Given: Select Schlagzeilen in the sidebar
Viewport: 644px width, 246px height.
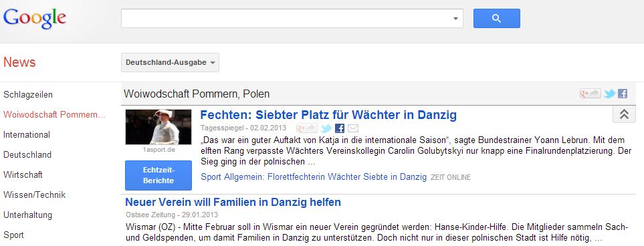Looking at the screenshot, I should coord(28,95).
